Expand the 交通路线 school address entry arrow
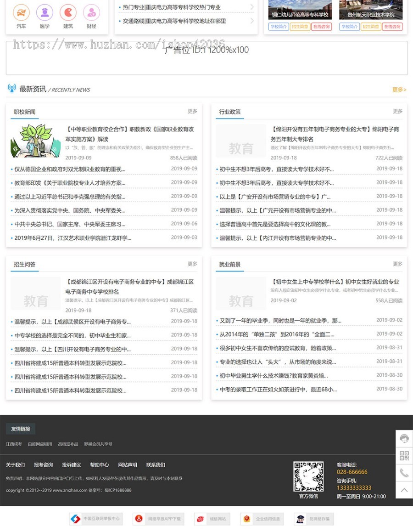Image resolution: width=413 pixels, height=532 pixels. click(252, 21)
